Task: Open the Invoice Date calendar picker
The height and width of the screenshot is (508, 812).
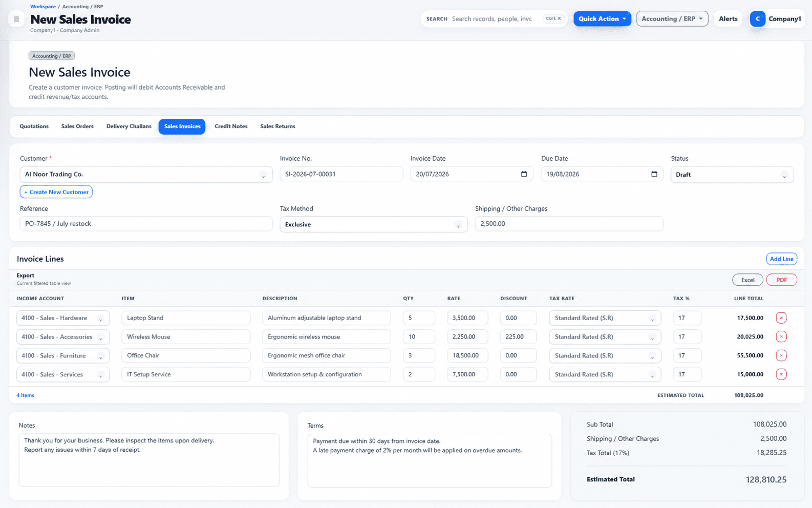Action: tap(524, 174)
